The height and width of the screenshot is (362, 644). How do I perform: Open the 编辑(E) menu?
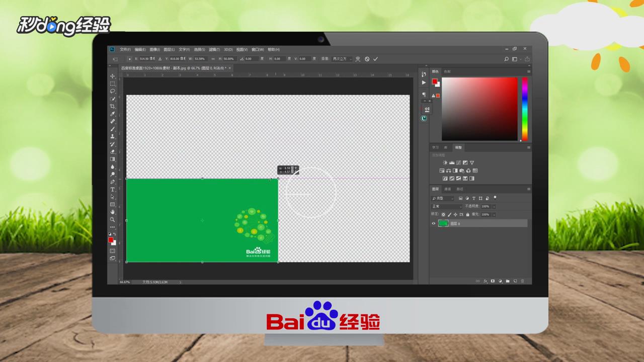point(140,50)
